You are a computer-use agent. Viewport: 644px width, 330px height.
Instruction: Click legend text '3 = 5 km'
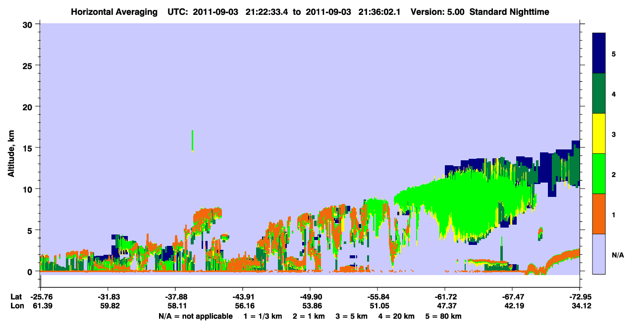click(352, 316)
